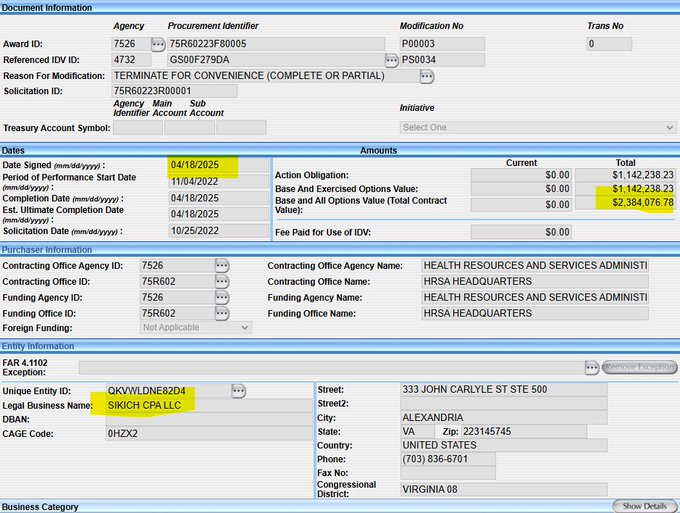Screen dimensions: 680x513
Task: Select Base and All Options total value field
Action: (x=626, y=203)
